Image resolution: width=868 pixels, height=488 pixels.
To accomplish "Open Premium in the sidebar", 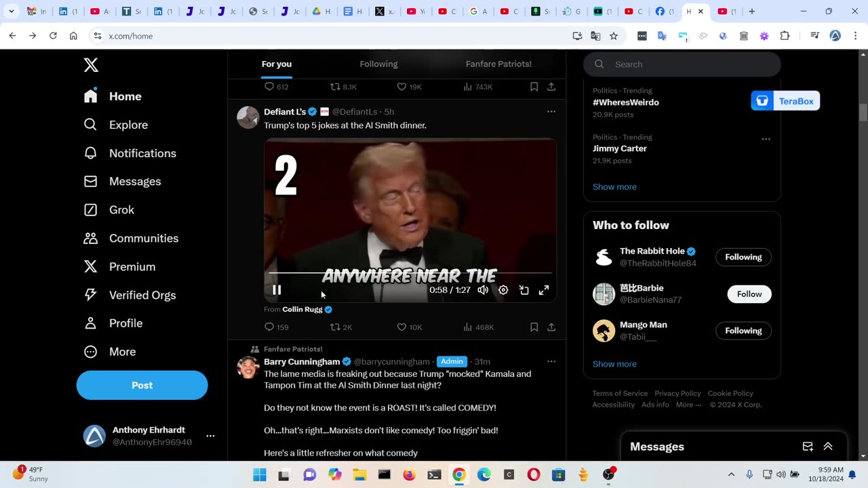I will tap(119, 267).
